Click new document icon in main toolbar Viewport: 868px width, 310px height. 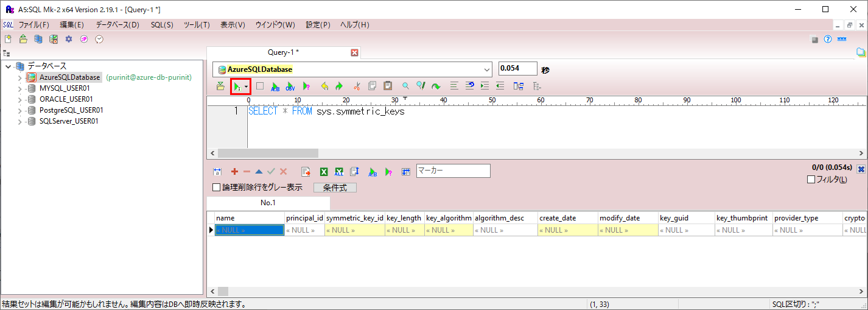[x=9, y=39]
